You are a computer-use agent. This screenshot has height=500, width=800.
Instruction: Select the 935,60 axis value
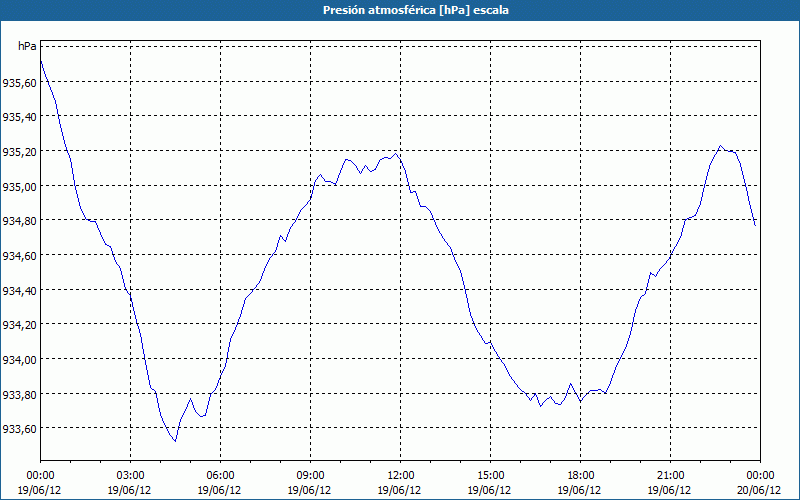tap(20, 82)
